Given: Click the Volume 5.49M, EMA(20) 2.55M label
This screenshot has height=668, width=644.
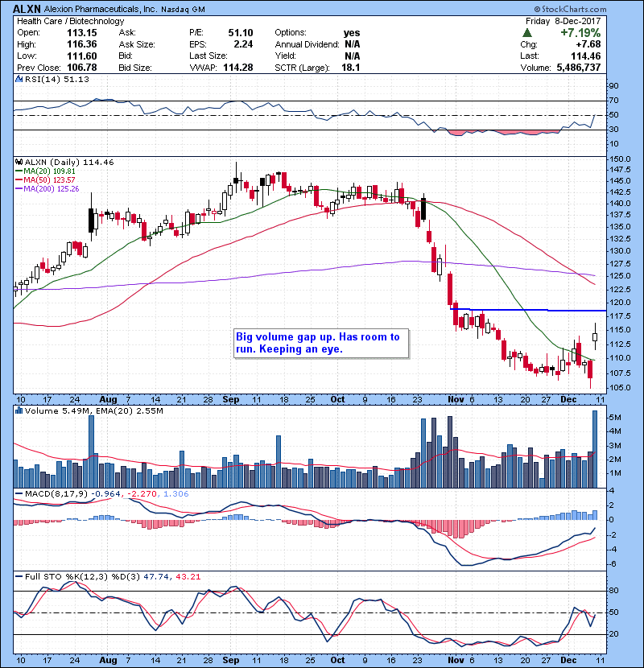Looking at the screenshot, I should click(93, 411).
